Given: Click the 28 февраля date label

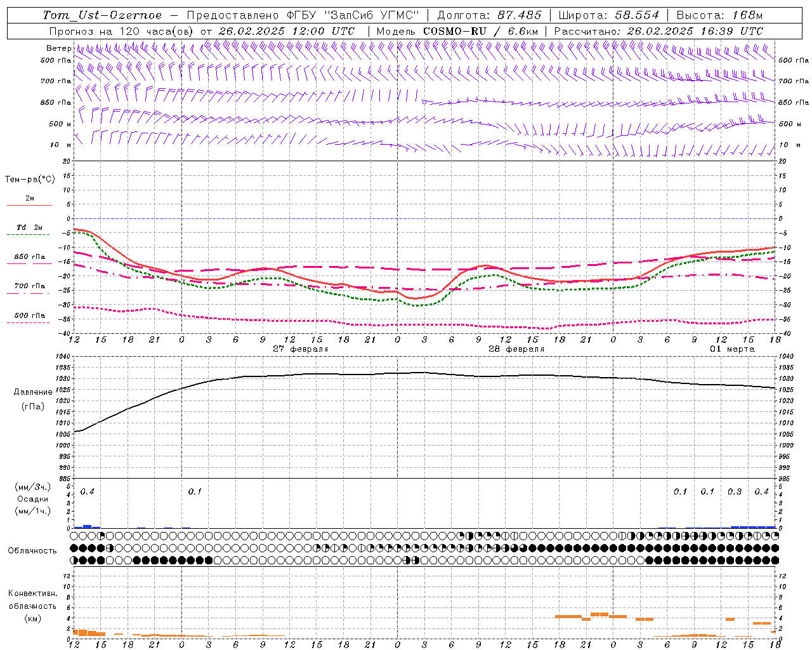Looking at the screenshot, I should pos(516,349).
